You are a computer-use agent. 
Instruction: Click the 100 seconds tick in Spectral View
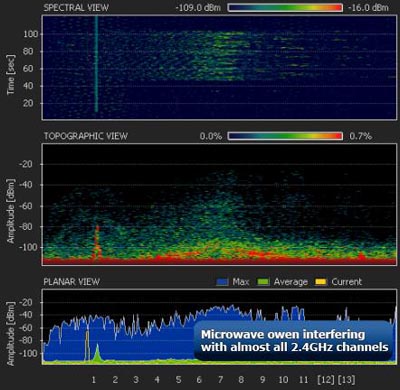31,34
